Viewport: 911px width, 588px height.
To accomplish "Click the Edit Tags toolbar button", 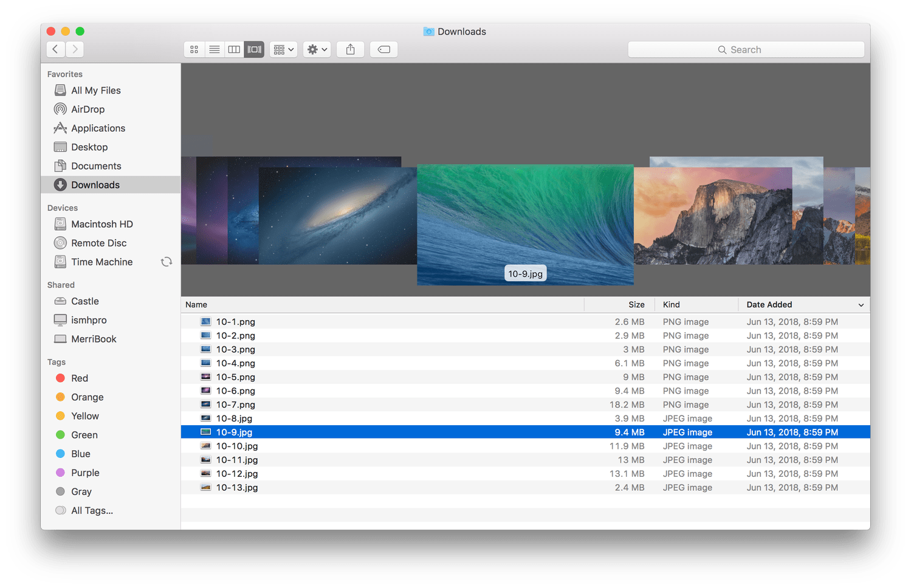I will tap(383, 50).
